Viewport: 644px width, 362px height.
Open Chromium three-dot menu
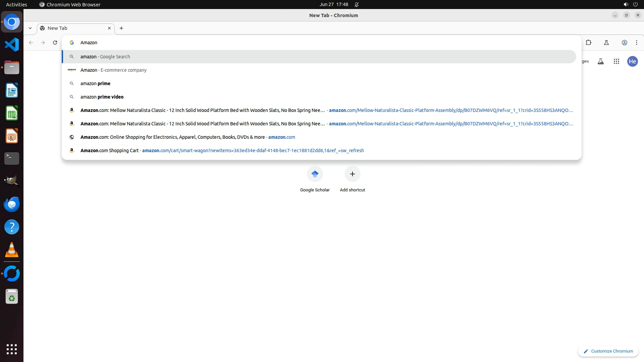tap(636, 43)
